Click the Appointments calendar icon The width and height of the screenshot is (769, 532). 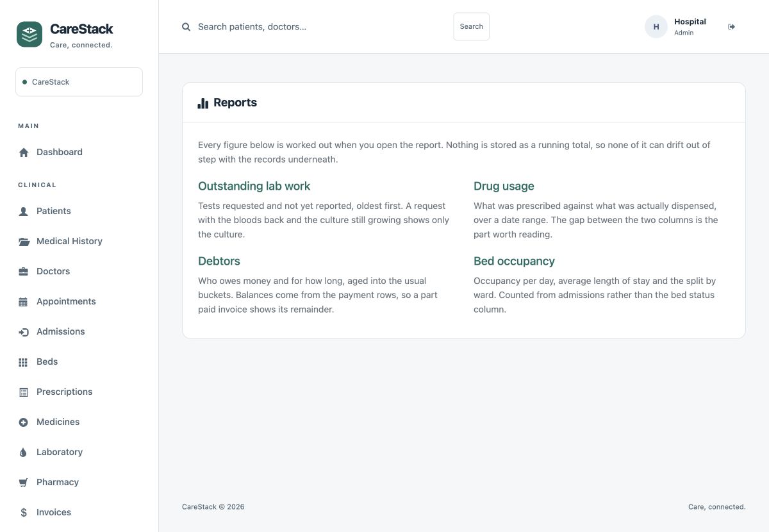point(24,302)
